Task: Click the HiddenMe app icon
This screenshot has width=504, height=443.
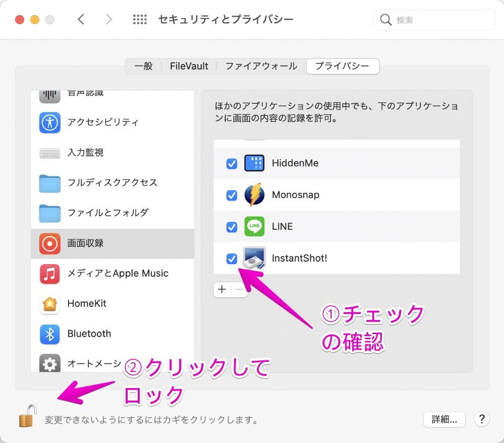Action: 254,163
